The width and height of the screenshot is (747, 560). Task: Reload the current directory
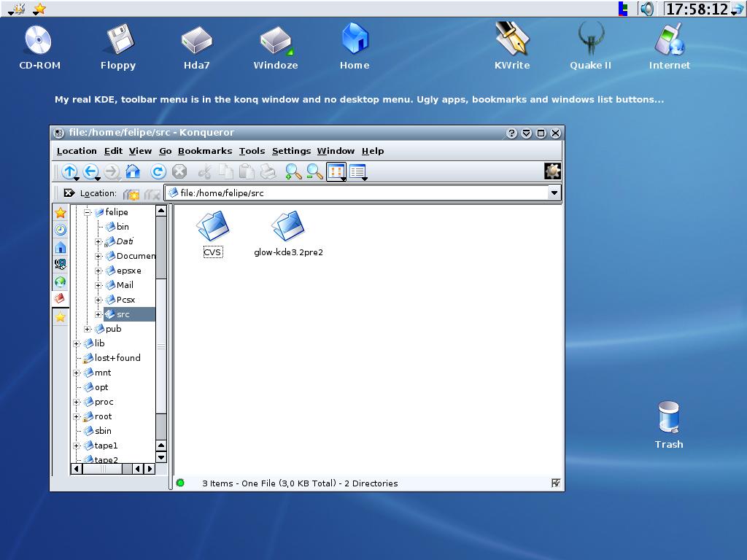[158, 171]
